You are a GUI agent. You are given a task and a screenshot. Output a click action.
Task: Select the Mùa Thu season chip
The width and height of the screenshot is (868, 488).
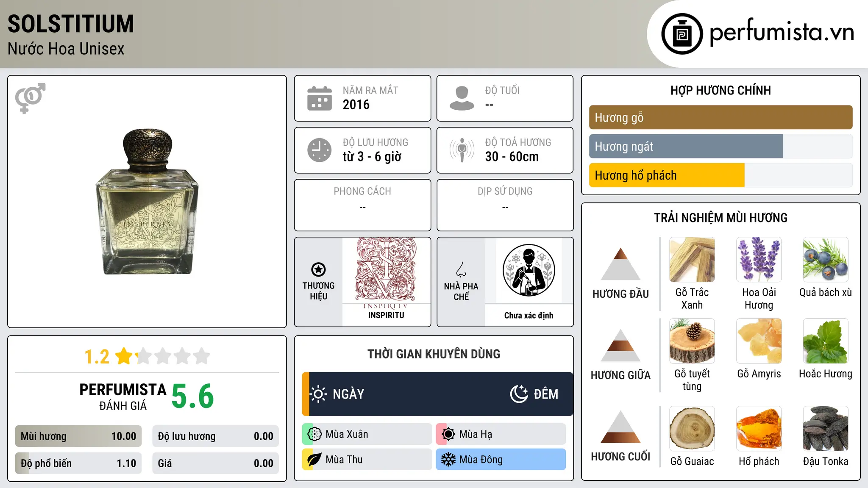tap(367, 460)
